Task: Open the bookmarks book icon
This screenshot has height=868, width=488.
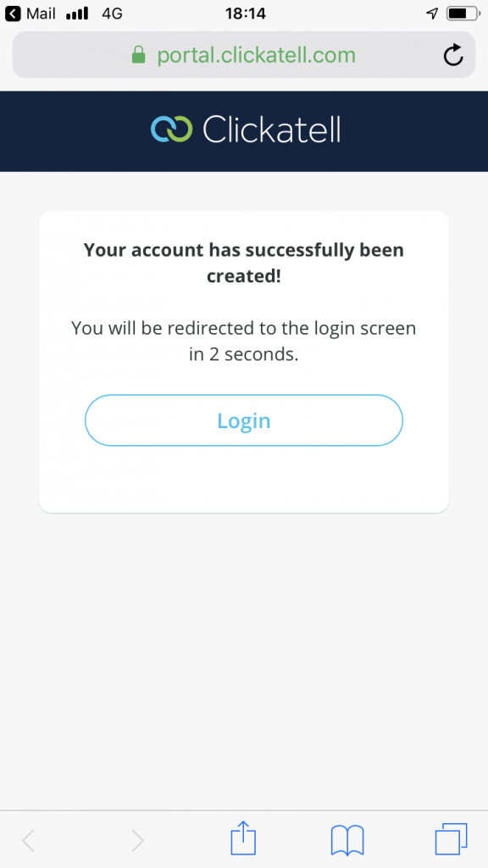Action: pos(347,840)
